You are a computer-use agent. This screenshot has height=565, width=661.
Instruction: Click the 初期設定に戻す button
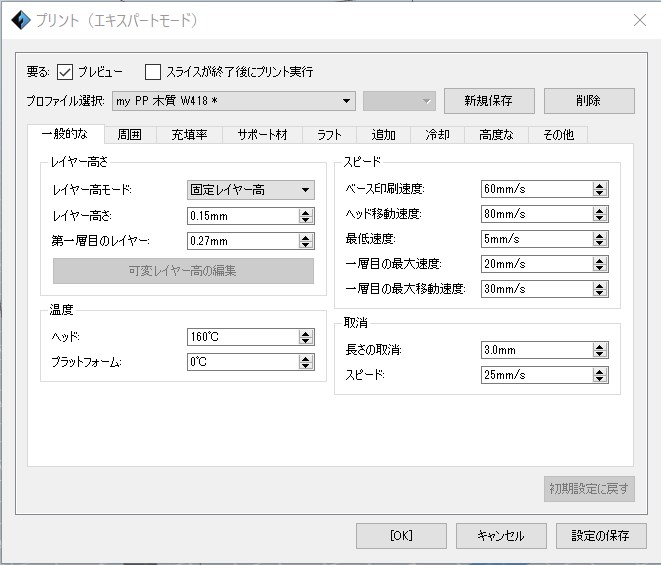pos(589,489)
